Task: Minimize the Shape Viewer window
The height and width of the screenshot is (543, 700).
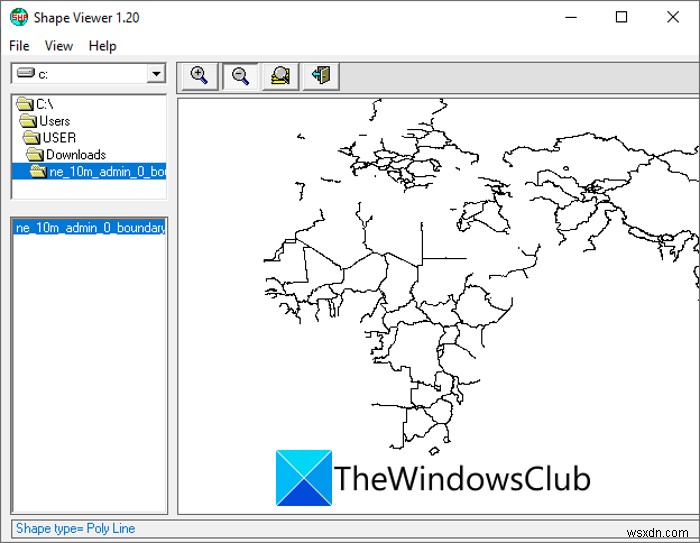Action: pyautogui.click(x=571, y=17)
